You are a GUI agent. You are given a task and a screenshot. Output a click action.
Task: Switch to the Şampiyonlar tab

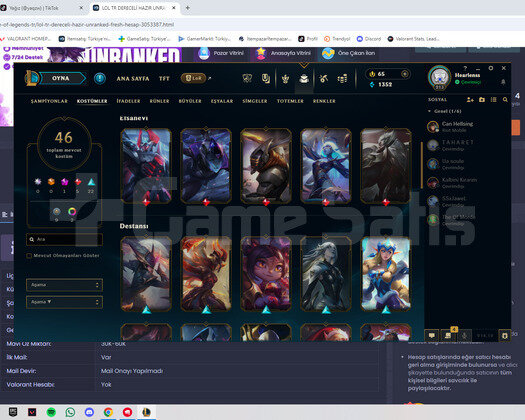[49, 101]
